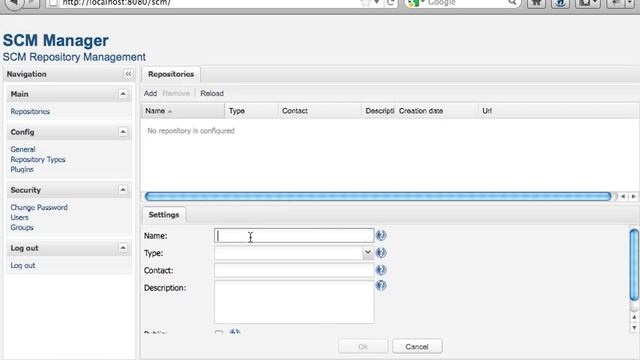Click the help icon next to Type field
The width and height of the screenshot is (640, 360).
click(x=381, y=253)
